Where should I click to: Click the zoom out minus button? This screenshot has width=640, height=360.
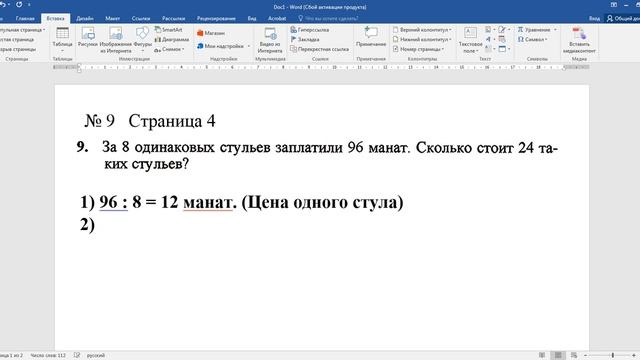[585, 356]
